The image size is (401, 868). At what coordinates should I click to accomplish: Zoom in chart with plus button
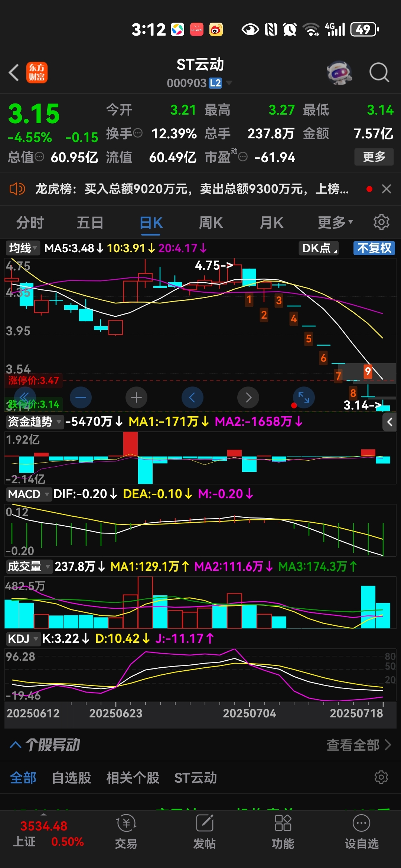[x=136, y=397]
